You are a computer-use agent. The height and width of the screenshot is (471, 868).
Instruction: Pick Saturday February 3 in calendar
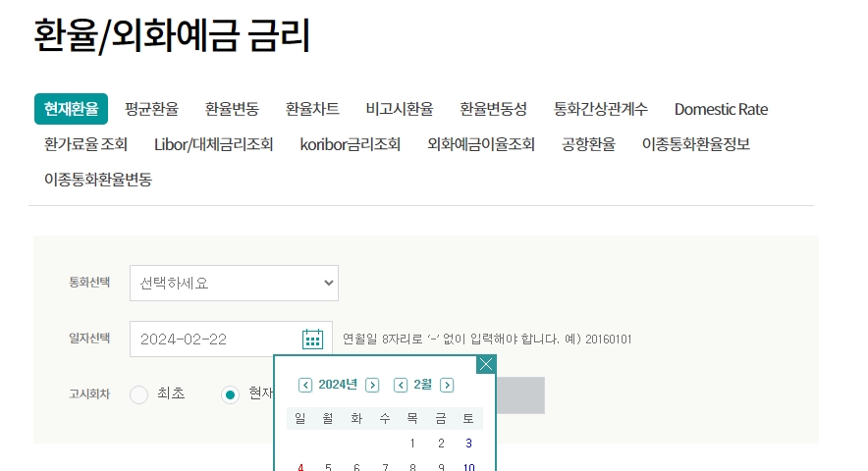tap(469, 444)
